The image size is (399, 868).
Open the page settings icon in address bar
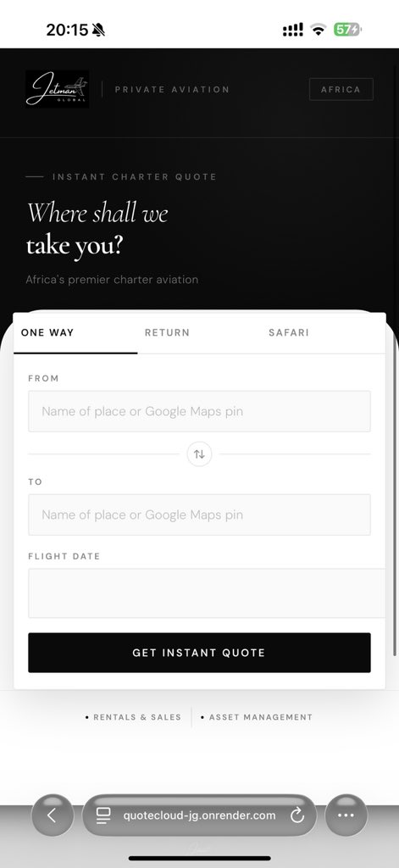click(103, 815)
